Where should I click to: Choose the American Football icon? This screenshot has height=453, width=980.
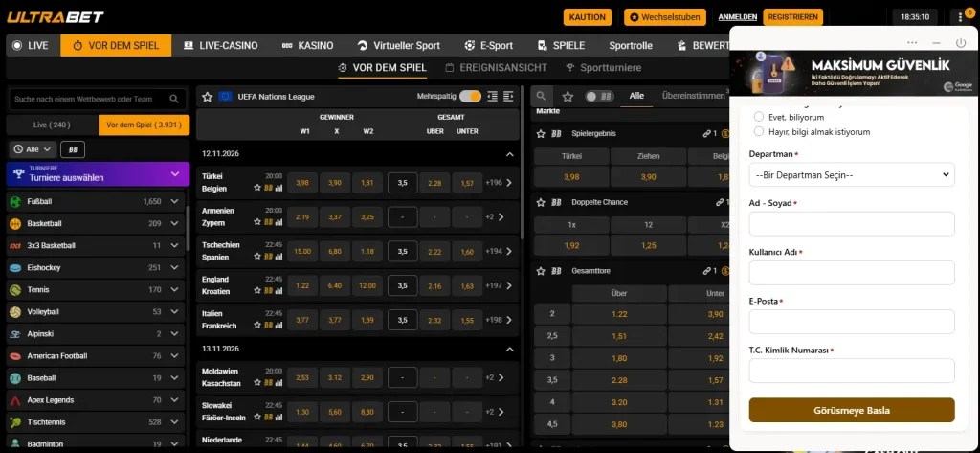pos(15,356)
